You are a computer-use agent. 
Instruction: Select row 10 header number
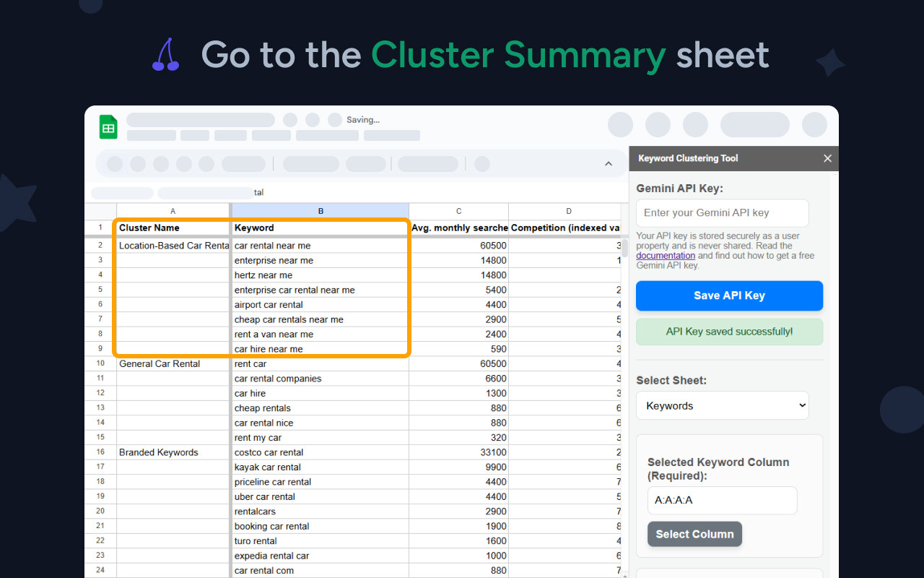100,364
